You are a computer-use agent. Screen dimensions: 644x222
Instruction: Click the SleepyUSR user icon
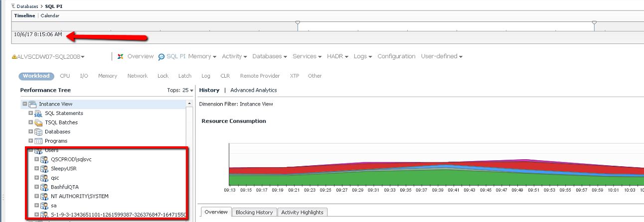[44, 169]
